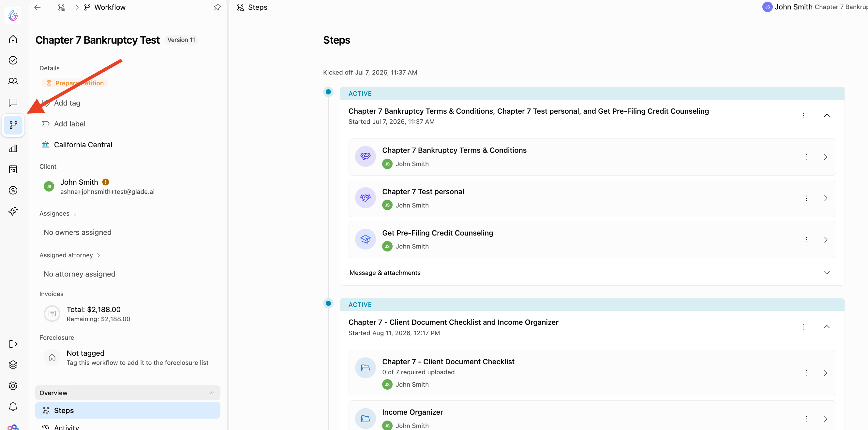
Task: Open options menu for Income Organizer row
Action: tap(806, 419)
